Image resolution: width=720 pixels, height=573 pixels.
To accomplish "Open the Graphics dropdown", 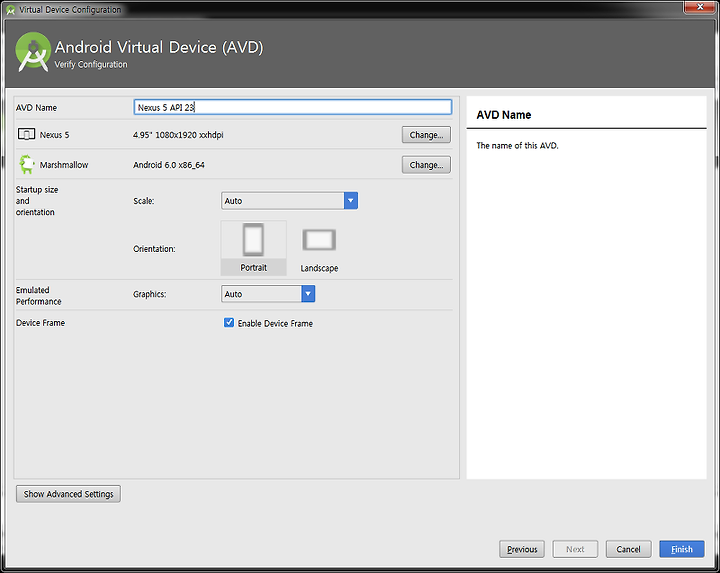I will [x=268, y=294].
